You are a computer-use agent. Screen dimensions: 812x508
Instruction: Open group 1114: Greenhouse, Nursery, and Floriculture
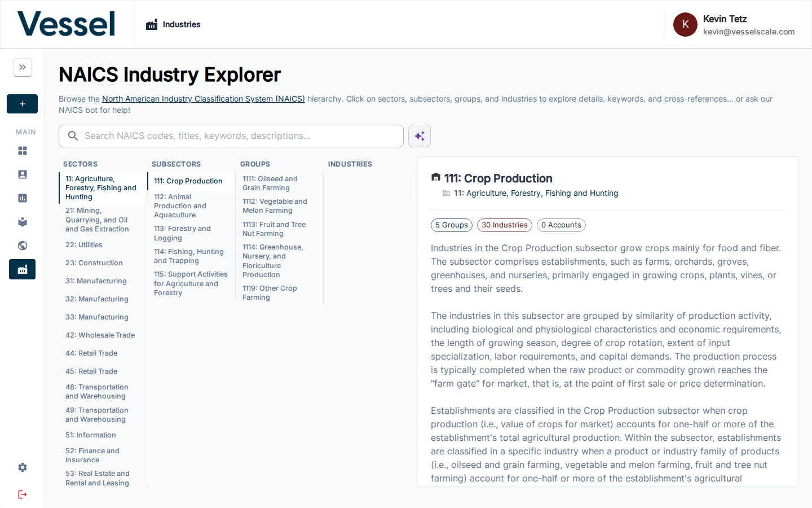pos(279,261)
